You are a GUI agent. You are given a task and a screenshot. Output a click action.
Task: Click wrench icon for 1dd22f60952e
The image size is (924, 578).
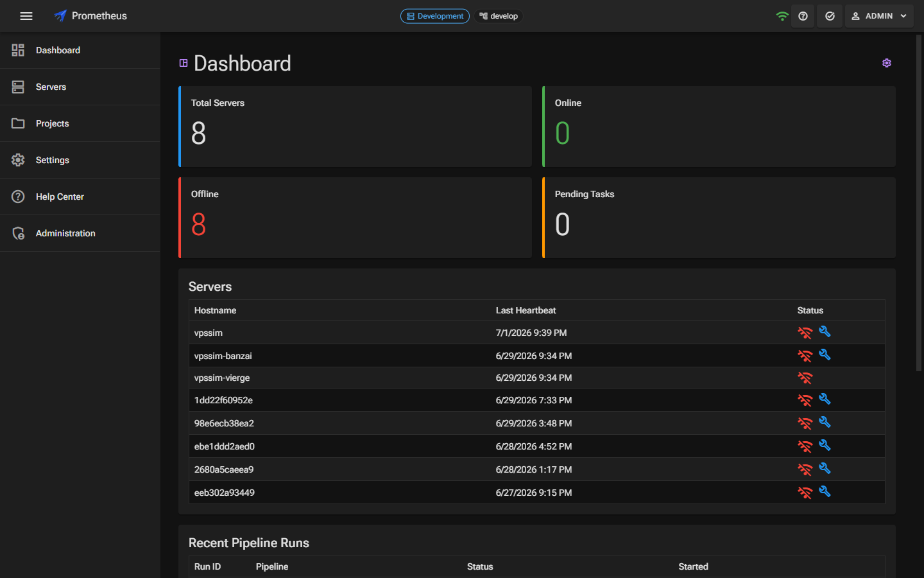pyautogui.click(x=825, y=399)
